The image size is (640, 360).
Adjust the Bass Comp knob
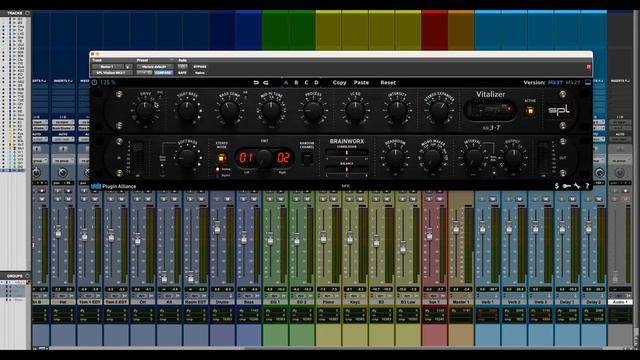[229, 111]
